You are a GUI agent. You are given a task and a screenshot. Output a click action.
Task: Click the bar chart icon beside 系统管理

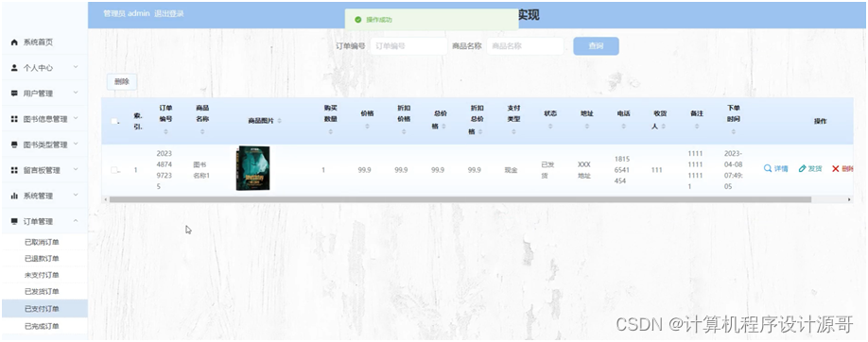[x=14, y=196]
